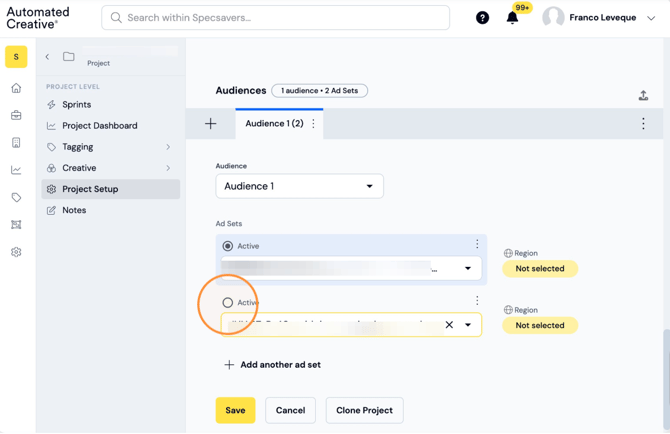Open the help question mark icon
Screen dimensions: 670x434
pos(482,18)
